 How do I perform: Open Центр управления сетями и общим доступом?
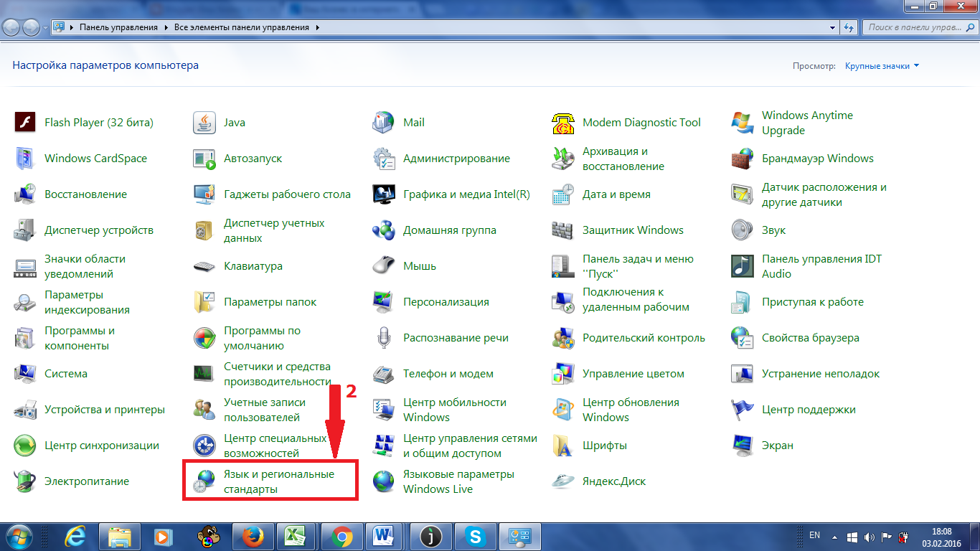click(470, 446)
